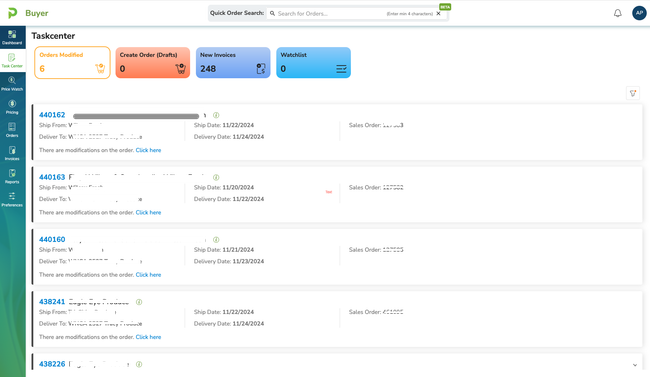Click info icon for order 440162
The width and height of the screenshot is (650, 377).
click(216, 115)
